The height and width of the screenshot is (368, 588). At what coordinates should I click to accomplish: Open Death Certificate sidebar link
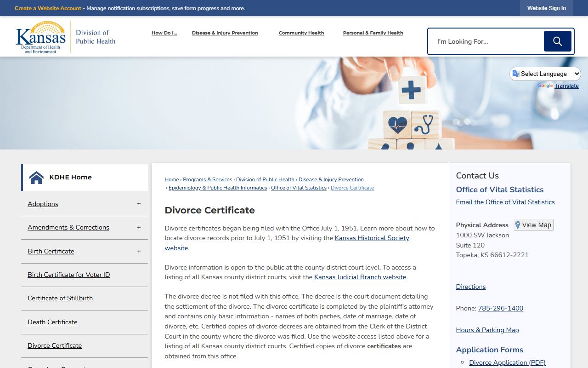point(52,322)
